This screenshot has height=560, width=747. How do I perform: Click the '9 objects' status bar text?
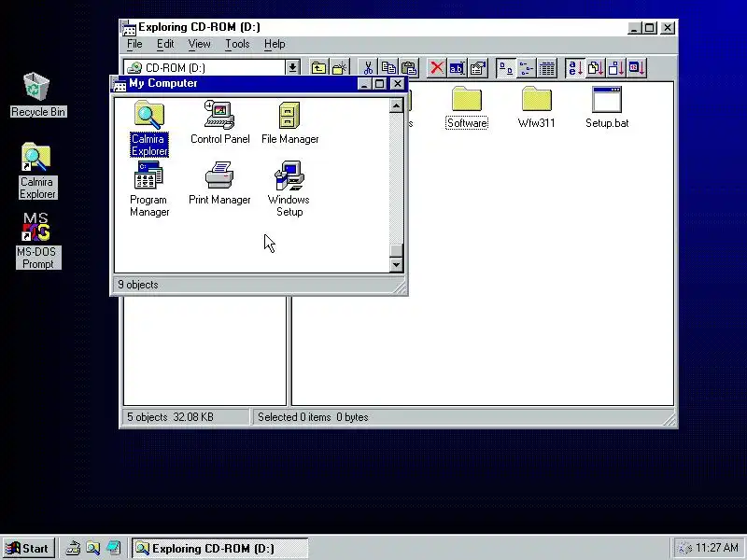138,285
